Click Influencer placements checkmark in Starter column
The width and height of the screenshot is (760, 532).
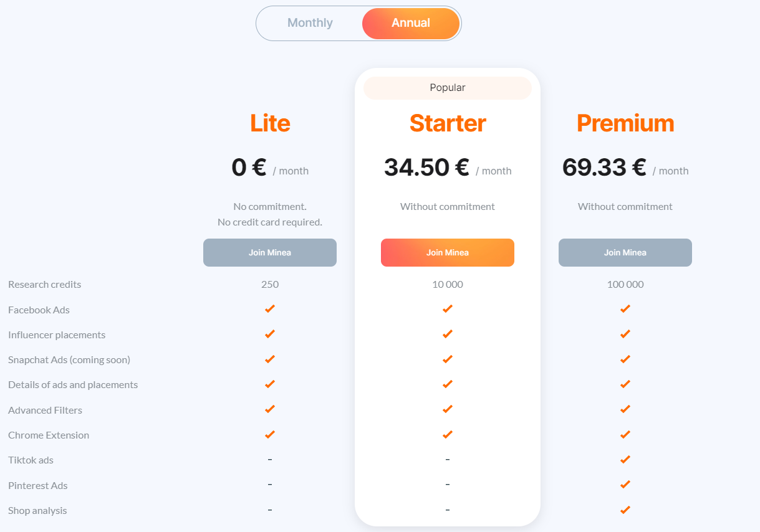pyautogui.click(x=448, y=334)
